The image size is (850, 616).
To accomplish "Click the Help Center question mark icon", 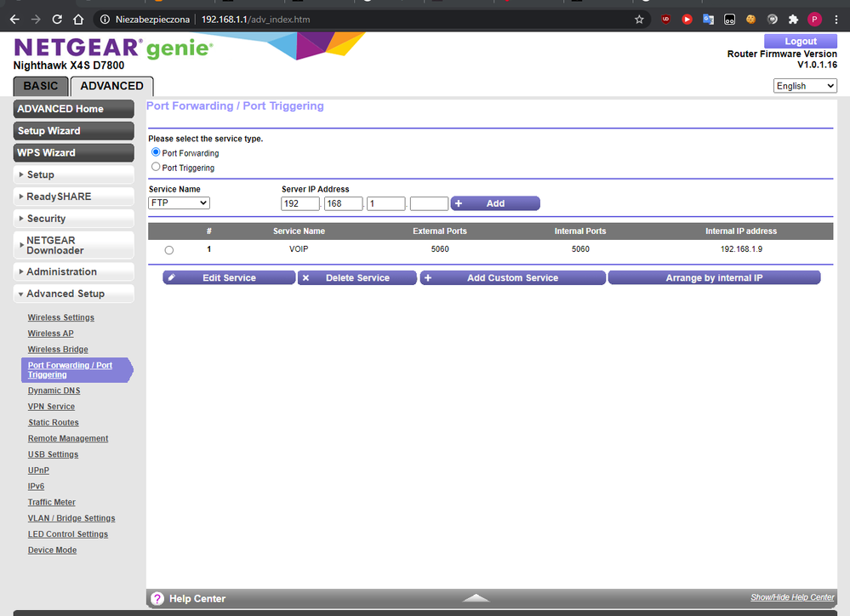I will pos(157,599).
